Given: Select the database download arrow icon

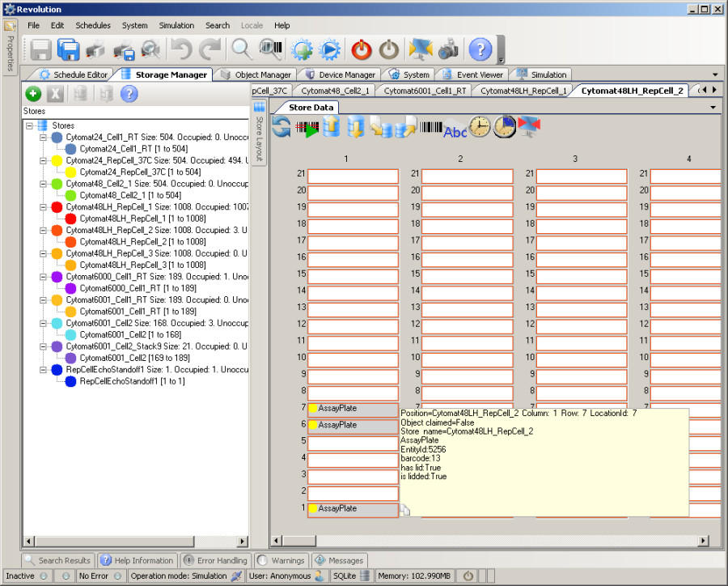Looking at the screenshot, I should (x=354, y=127).
